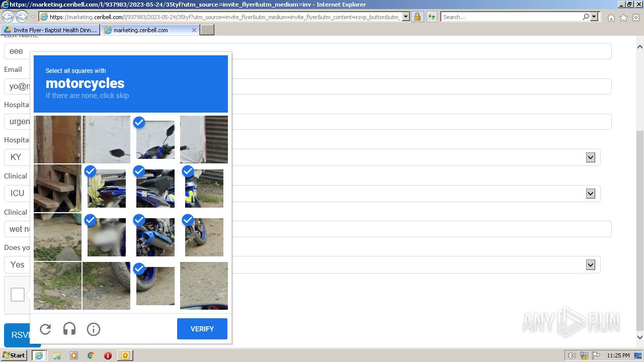Viewport: 644px width, 362px height.
Task: Select bottom-right gravel ground square
Action: click(204, 286)
